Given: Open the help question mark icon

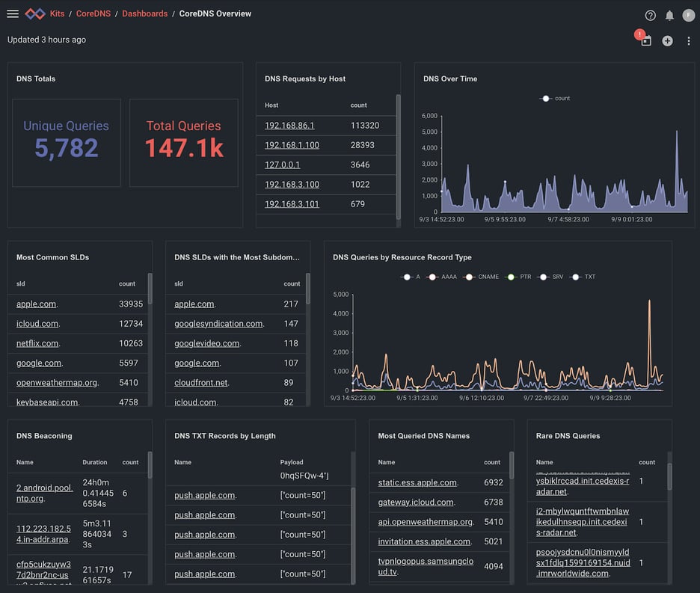Looking at the screenshot, I should 650,15.
